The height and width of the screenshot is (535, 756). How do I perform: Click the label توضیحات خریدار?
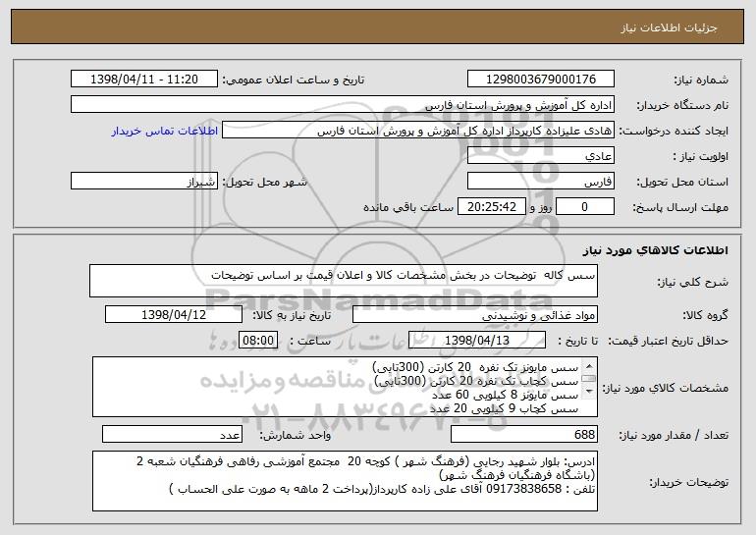(x=689, y=482)
